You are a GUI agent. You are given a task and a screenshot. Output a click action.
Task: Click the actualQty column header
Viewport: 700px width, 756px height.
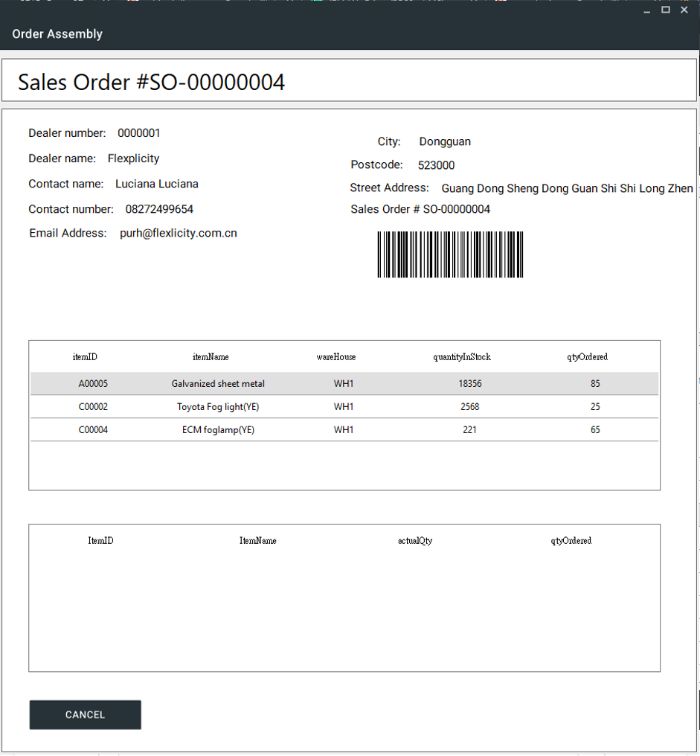click(x=415, y=541)
